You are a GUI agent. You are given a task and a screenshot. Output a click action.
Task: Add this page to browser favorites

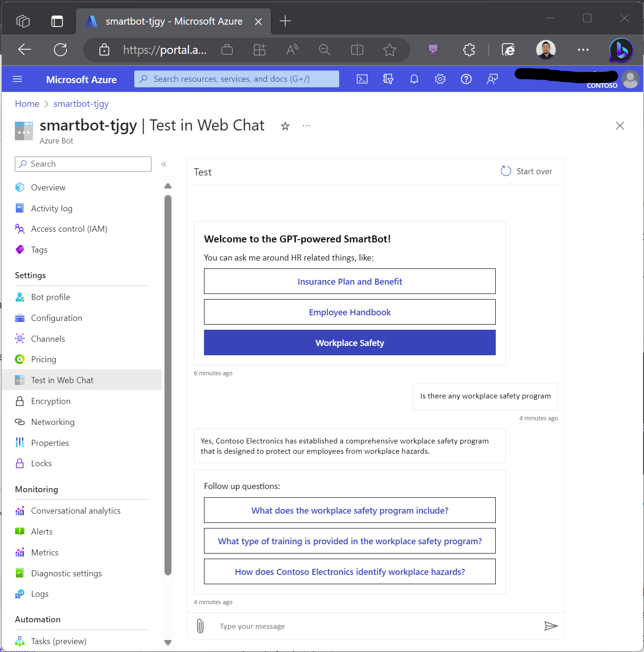[390, 49]
